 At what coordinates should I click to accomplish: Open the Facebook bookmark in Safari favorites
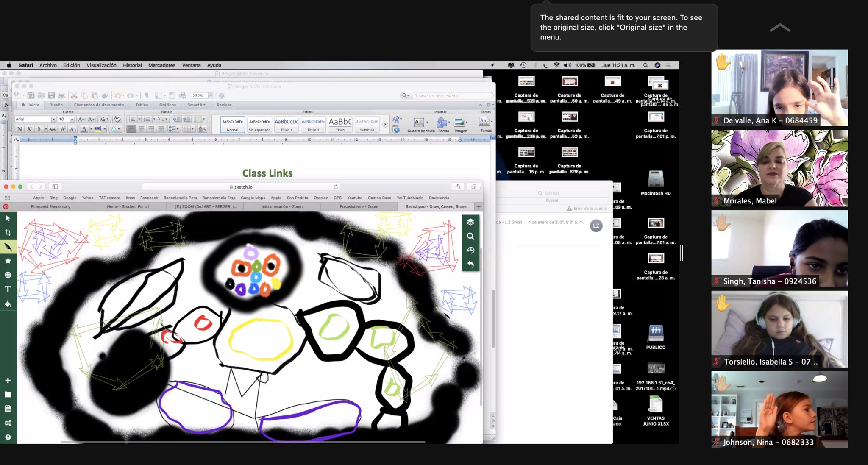click(x=149, y=198)
